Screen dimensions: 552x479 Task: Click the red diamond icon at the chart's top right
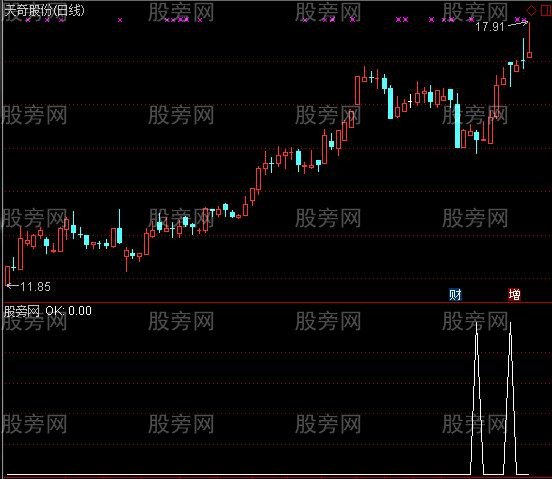pos(532,10)
